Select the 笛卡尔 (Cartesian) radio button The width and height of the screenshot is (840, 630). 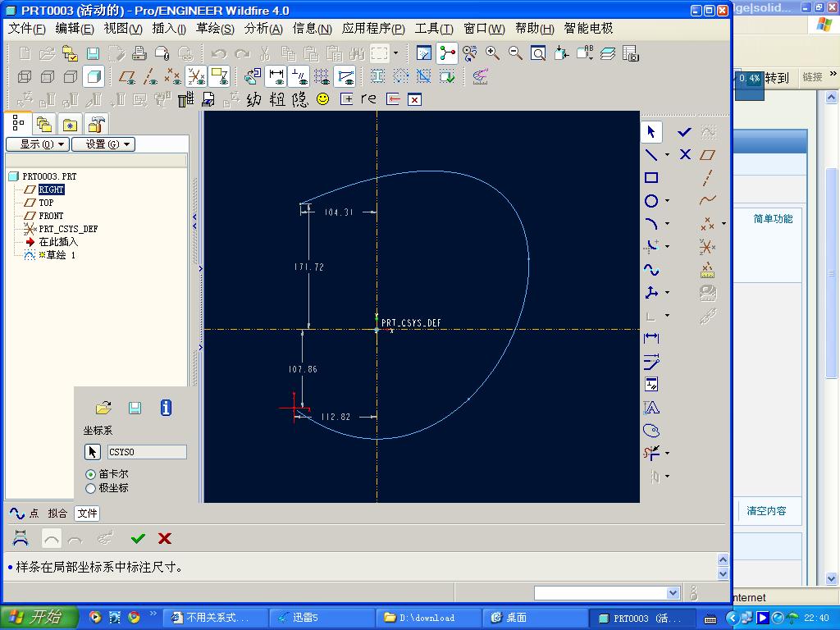click(x=90, y=474)
